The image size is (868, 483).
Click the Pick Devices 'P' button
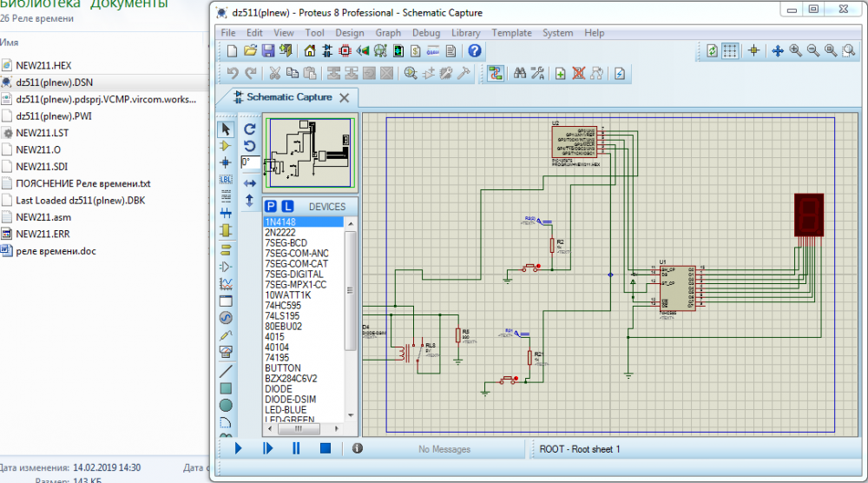tap(271, 207)
